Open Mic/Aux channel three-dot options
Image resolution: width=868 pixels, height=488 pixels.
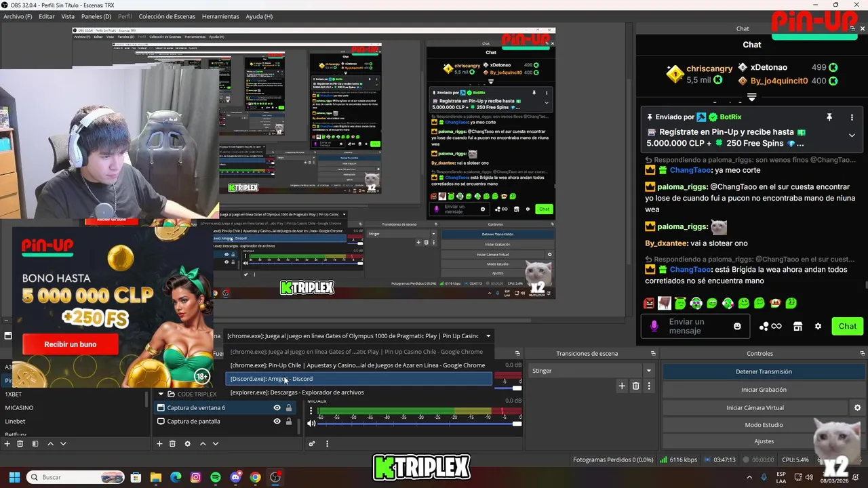tap(311, 411)
